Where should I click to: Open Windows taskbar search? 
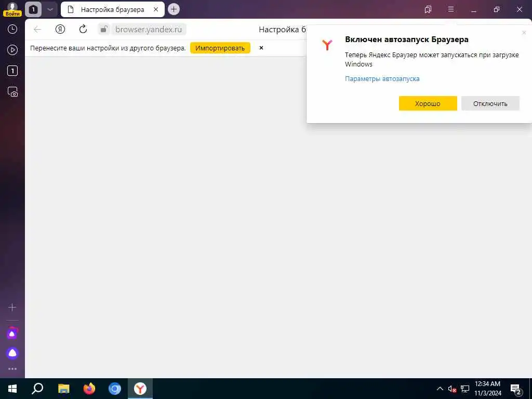pos(37,389)
